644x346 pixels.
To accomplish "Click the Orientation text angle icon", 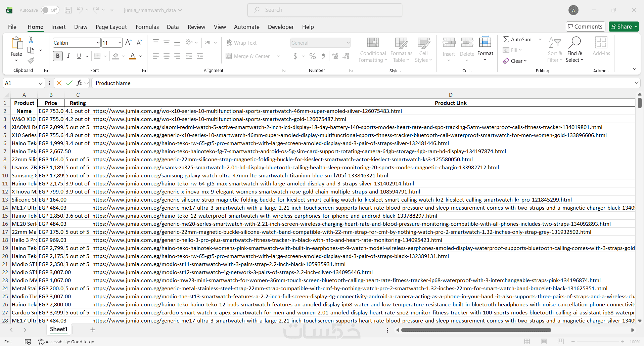I will (x=189, y=42).
